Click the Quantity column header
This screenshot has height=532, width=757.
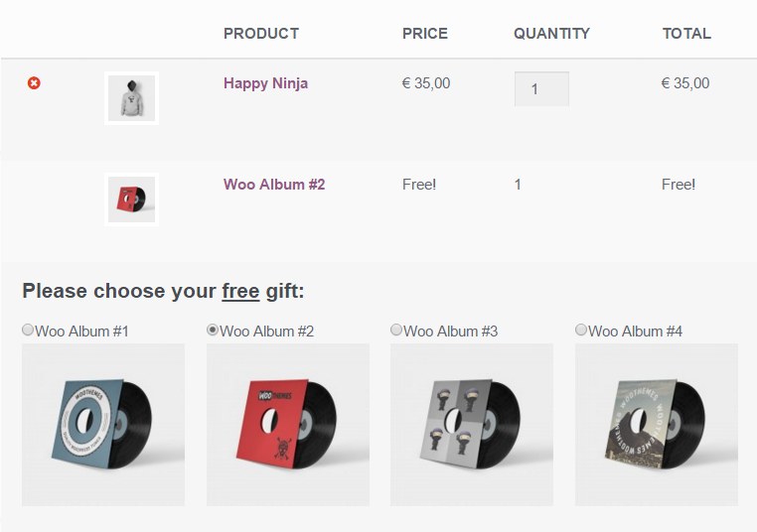point(551,34)
